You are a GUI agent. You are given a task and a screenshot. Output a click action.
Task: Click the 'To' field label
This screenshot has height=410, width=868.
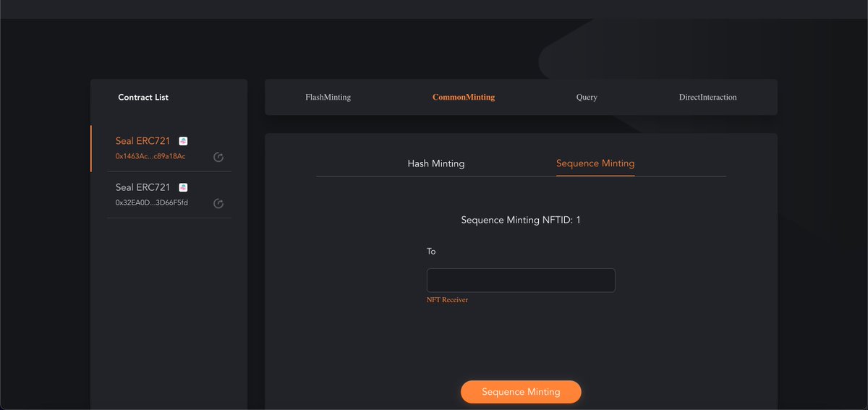click(x=431, y=252)
